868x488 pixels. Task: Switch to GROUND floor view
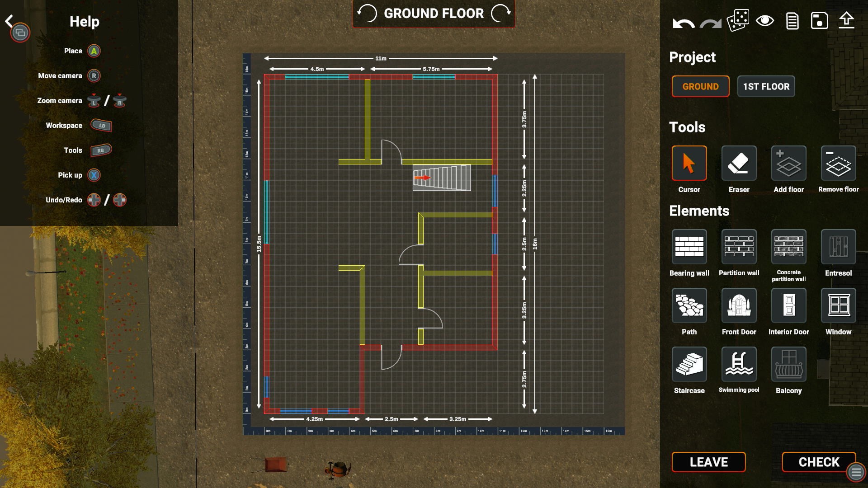click(x=700, y=86)
